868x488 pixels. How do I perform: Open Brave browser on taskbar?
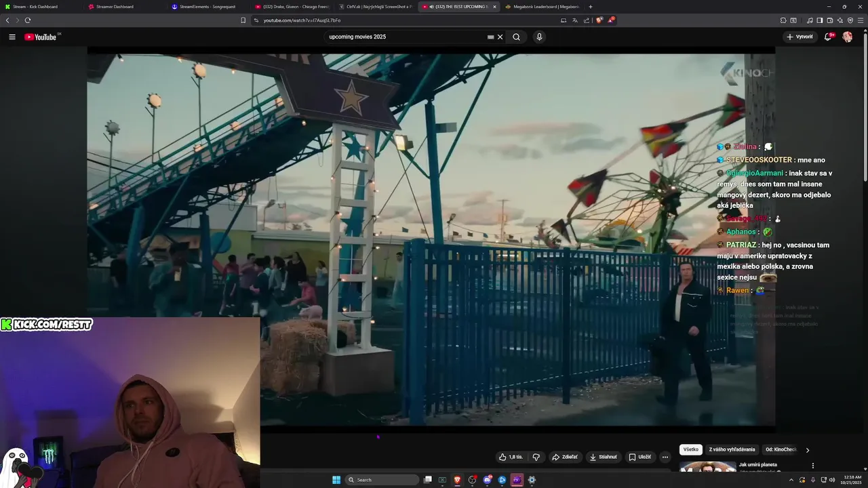(457, 480)
